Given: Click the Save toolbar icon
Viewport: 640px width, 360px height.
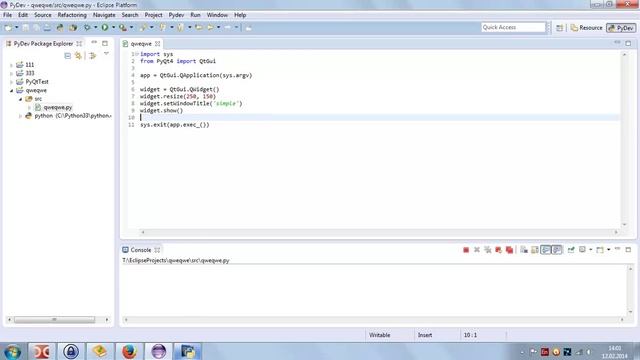Looking at the screenshot, I should click(x=26, y=27).
